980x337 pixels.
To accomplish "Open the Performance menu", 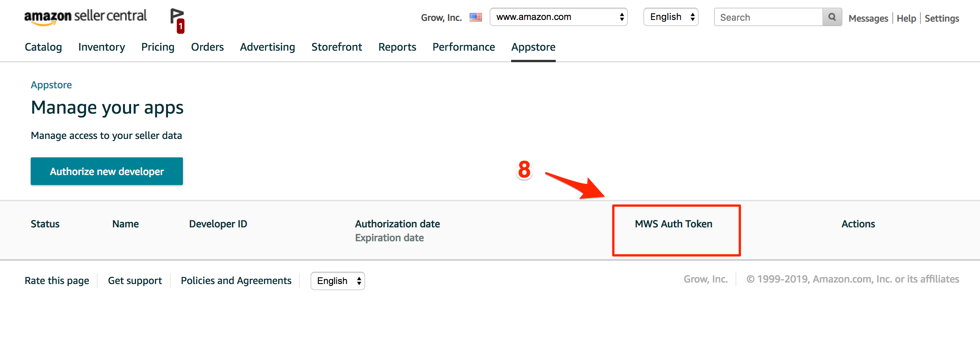I will click(464, 47).
